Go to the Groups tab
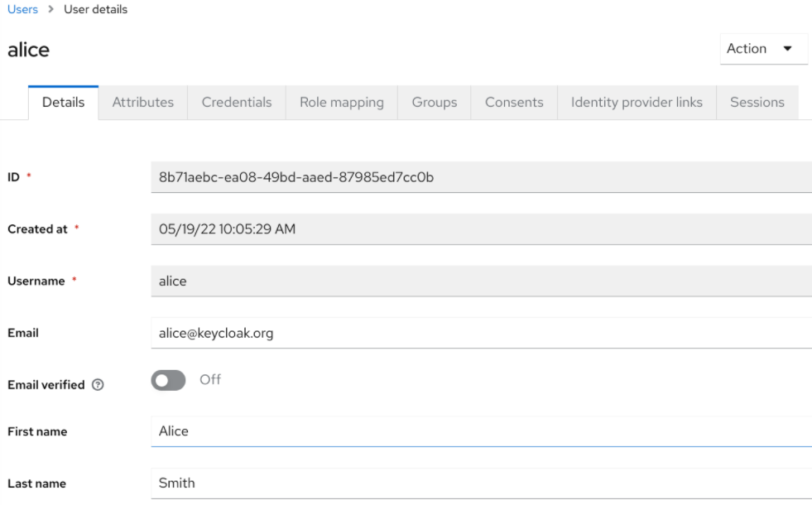Viewport: 812px width, 505px height. (435, 103)
